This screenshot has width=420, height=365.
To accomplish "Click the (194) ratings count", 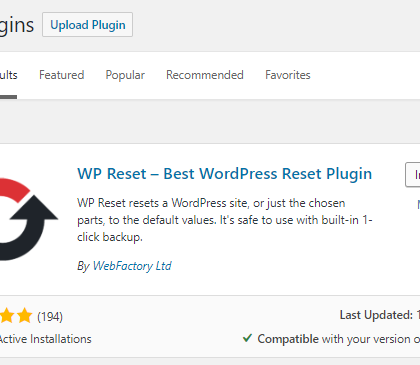I will pos(50,317).
